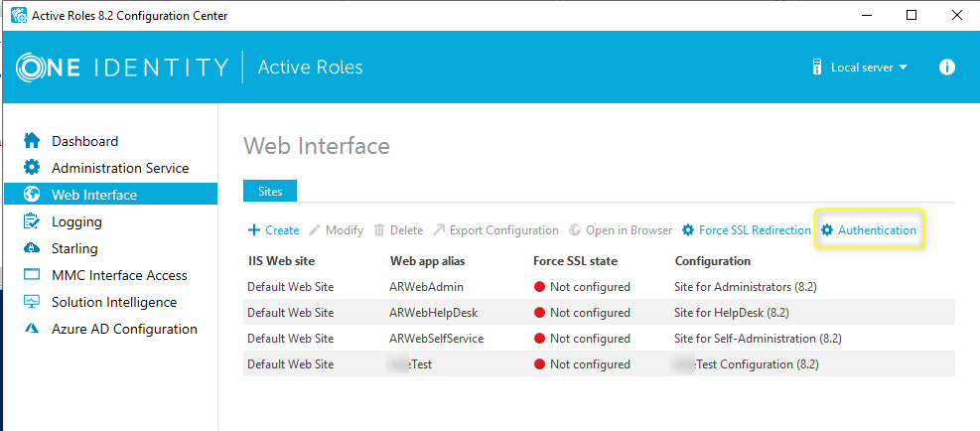Click the app icon in the title bar
Screen dimensions: 980x431
19,15
